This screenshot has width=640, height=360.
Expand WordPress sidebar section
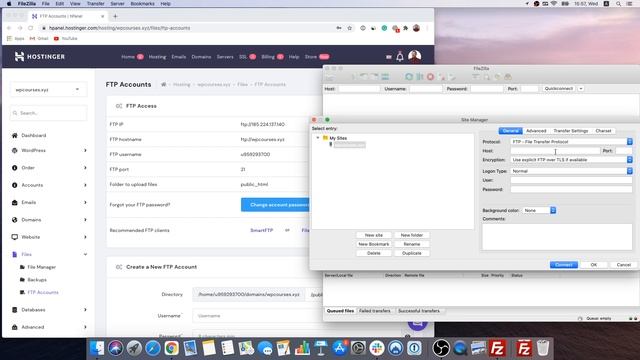coord(49,151)
